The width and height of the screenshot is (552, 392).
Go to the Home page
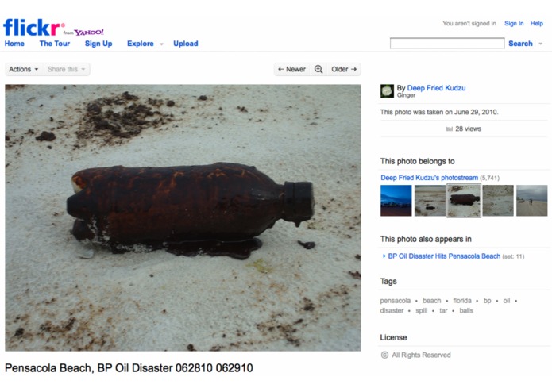14,44
